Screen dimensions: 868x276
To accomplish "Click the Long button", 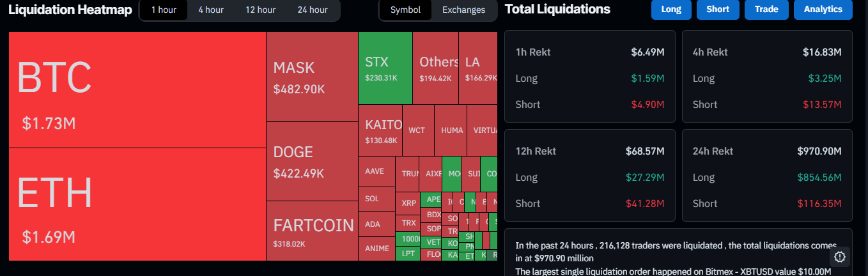I will tap(671, 10).
